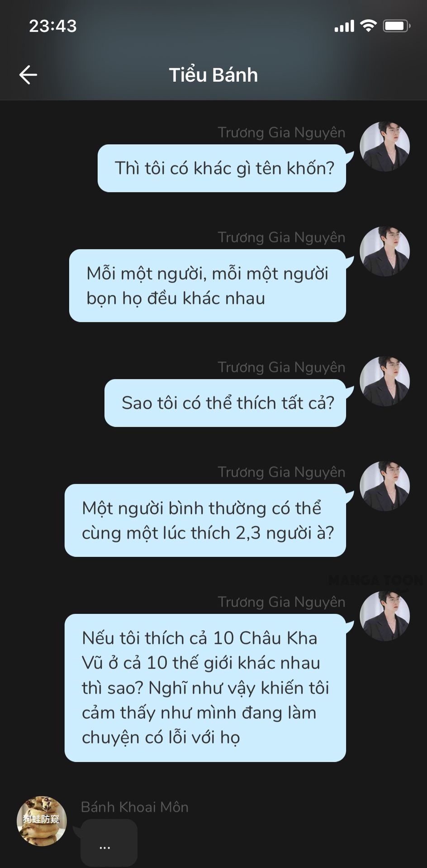The image size is (427, 868).
Task: Tap the Wi-Fi status icon
Action: point(368,26)
